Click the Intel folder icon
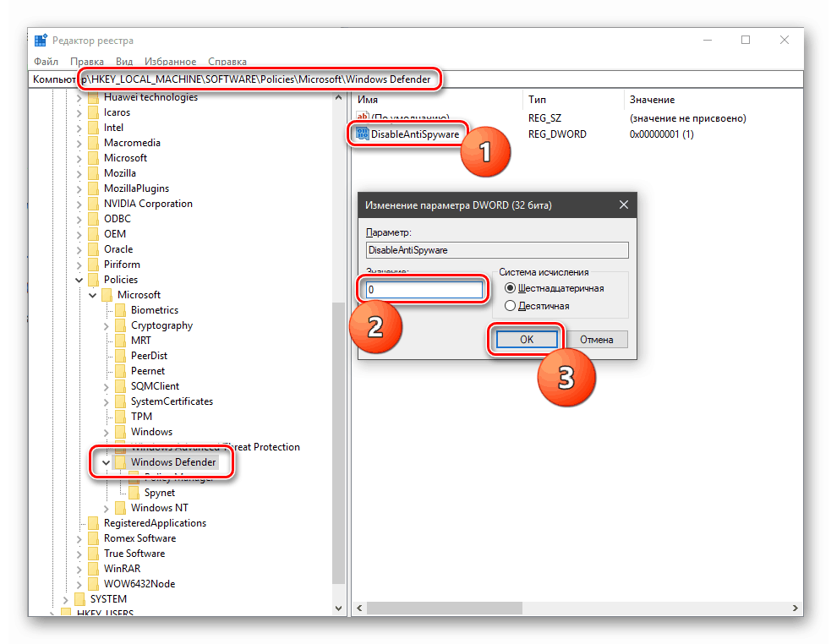The image size is (831, 644). tap(93, 128)
